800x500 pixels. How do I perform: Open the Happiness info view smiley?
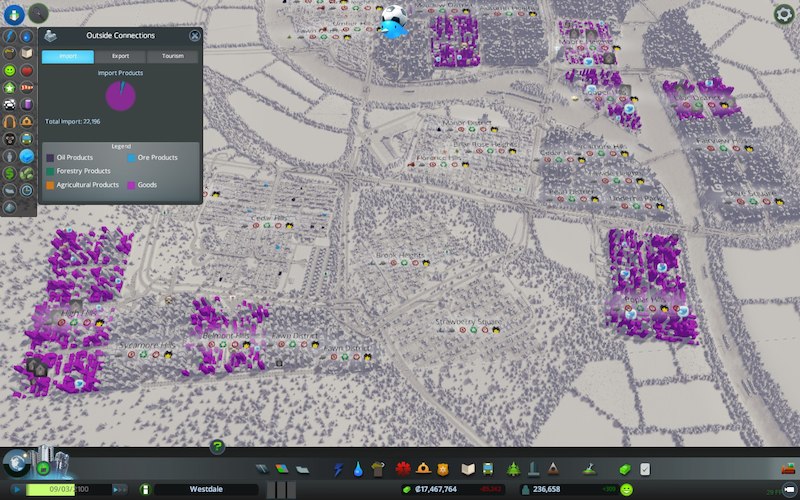coord(10,72)
